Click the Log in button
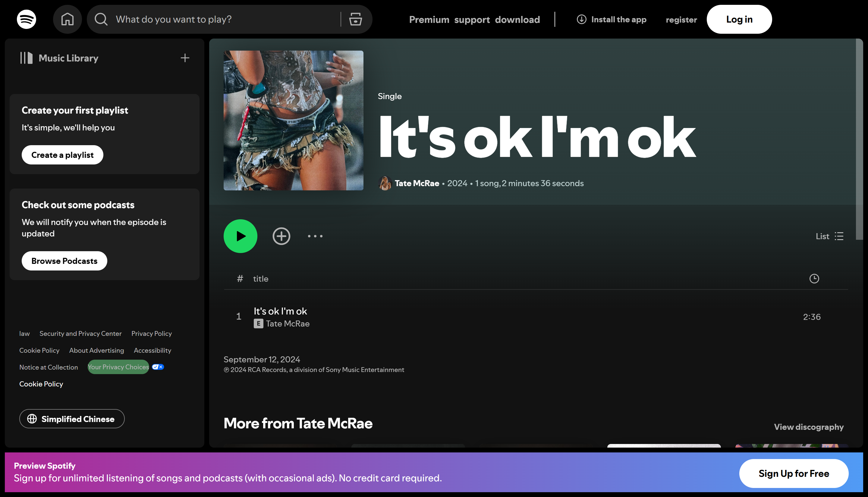The image size is (868, 497). [739, 20]
